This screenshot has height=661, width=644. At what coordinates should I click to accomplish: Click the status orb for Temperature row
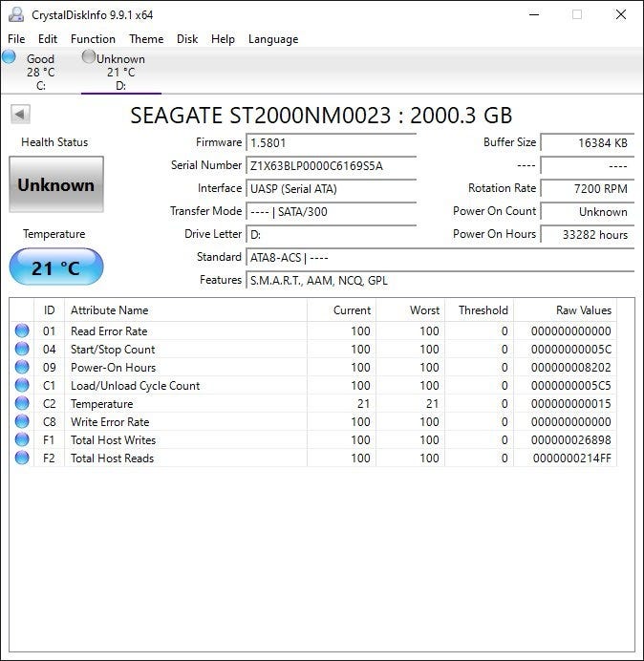[22, 403]
